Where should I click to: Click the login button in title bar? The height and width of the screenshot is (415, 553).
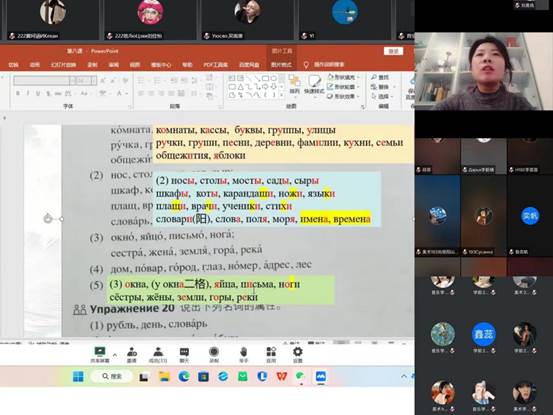(393, 51)
